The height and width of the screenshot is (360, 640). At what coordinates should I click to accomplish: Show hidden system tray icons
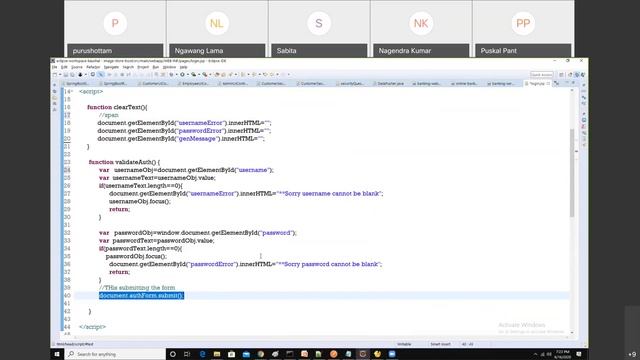point(536,354)
